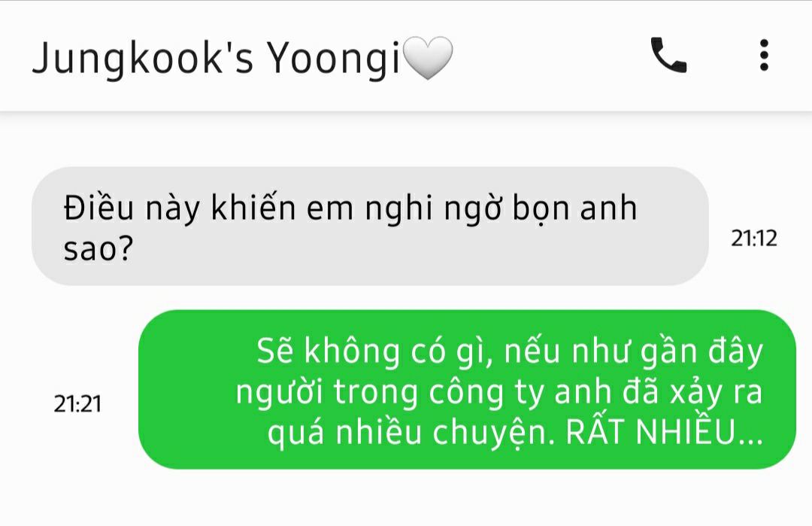The height and width of the screenshot is (526, 812).
Task: Select the green sent message bubble
Action: point(467,389)
